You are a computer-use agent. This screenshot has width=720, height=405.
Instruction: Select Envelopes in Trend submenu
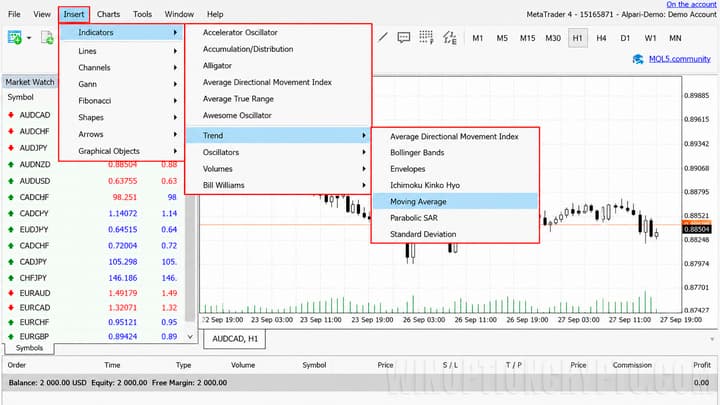click(x=455, y=169)
